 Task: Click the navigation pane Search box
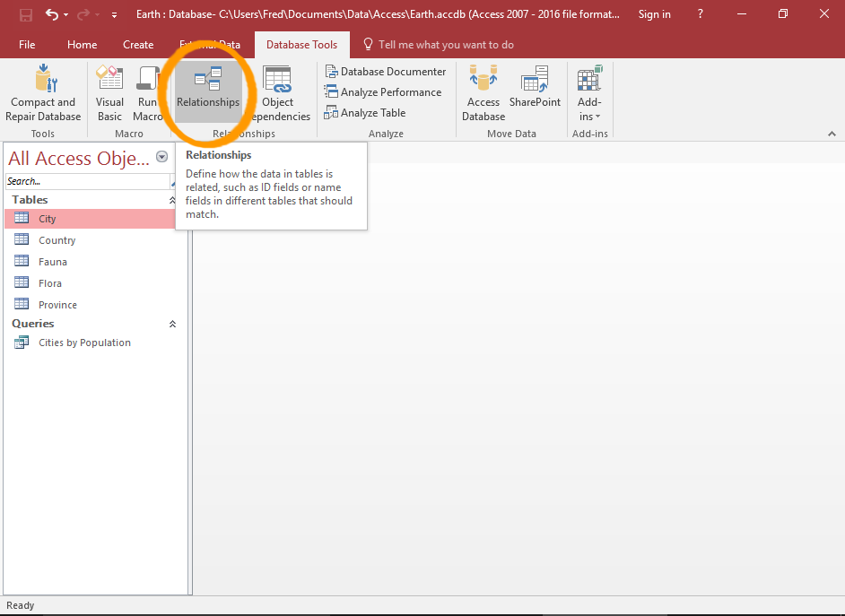(x=88, y=181)
